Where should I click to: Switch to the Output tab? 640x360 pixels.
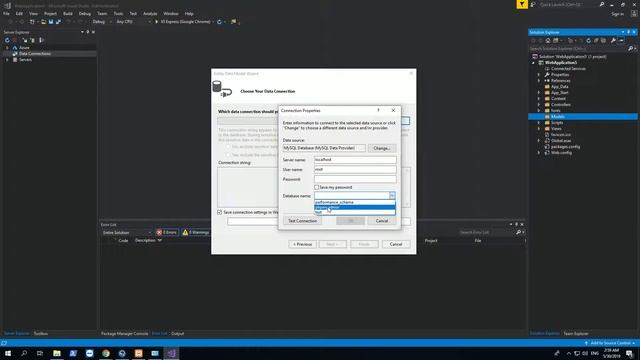[178, 333]
